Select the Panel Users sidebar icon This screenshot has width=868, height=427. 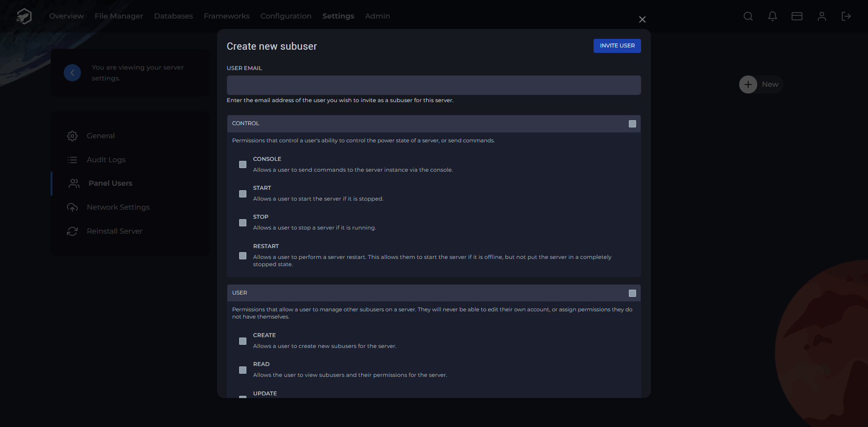tap(74, 183)
